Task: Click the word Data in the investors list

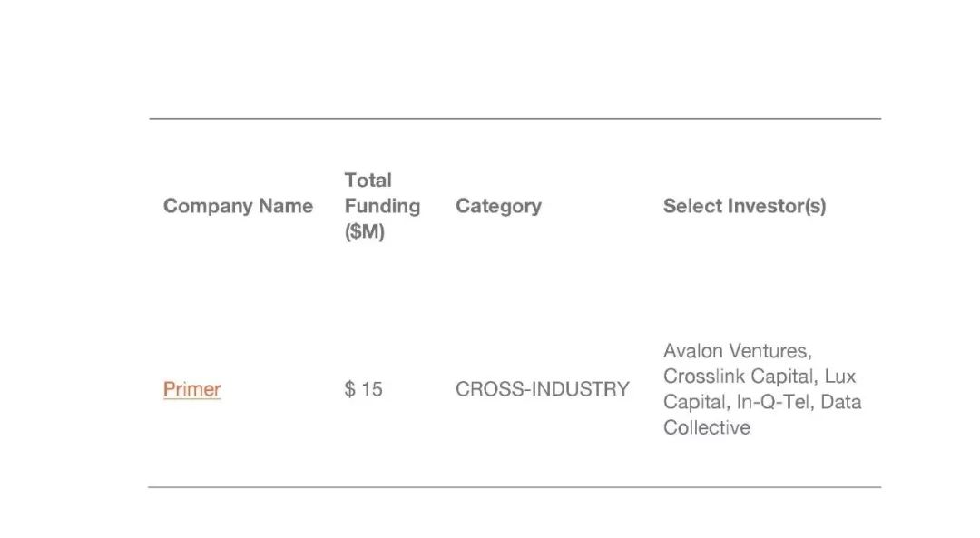Action: 840,402
